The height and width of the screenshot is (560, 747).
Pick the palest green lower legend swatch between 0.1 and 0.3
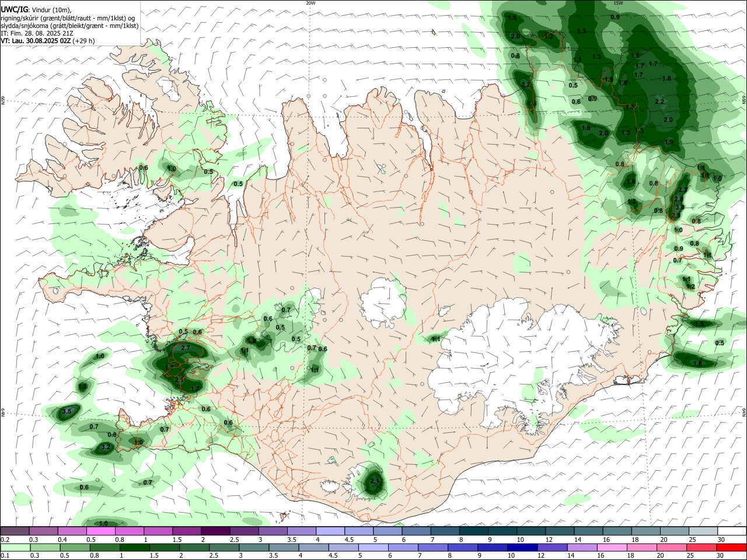click(15, 548)
